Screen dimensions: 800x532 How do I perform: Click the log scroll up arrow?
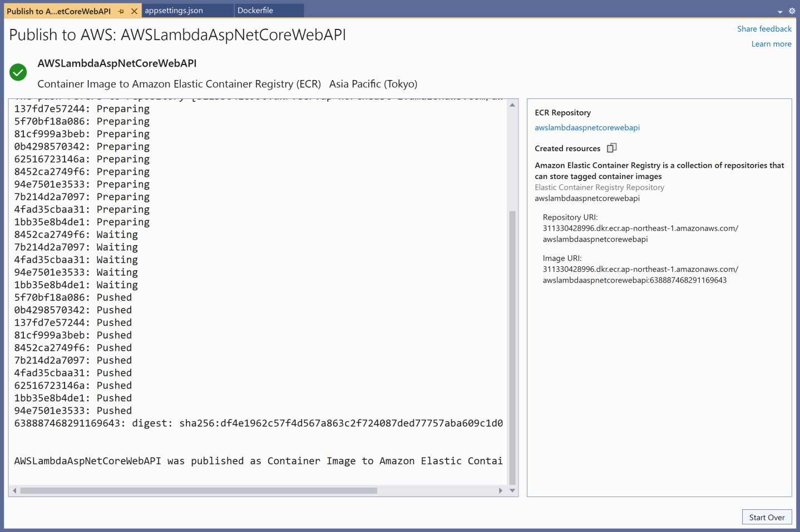tap(512, 105)
